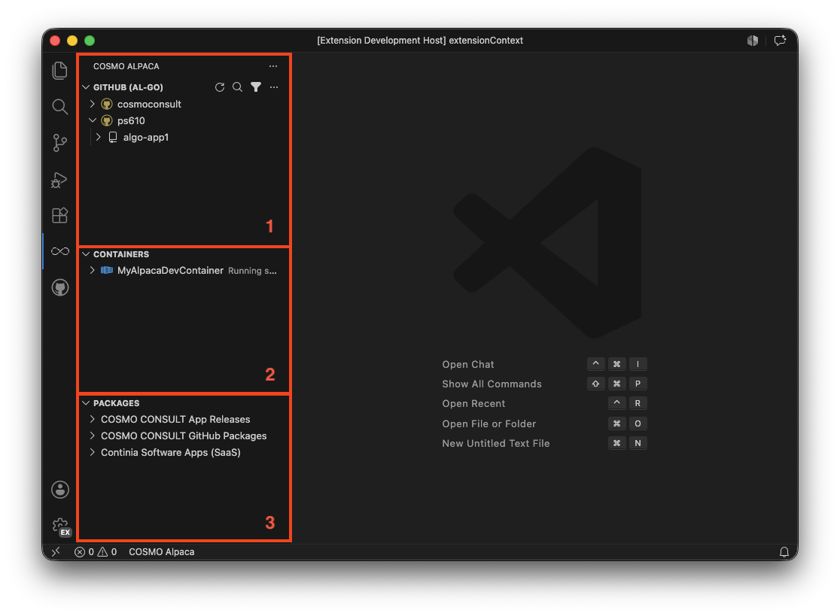The image size is (840, 616).
Task: Click the filter icon in GitHub section
Action: pyautogui.click(x=255, y=86)
